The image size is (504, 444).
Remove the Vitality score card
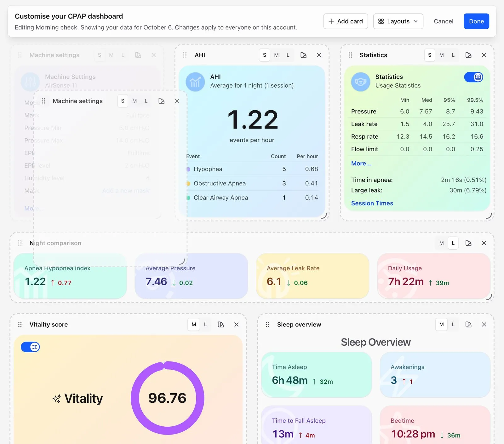tap(237, 324)
